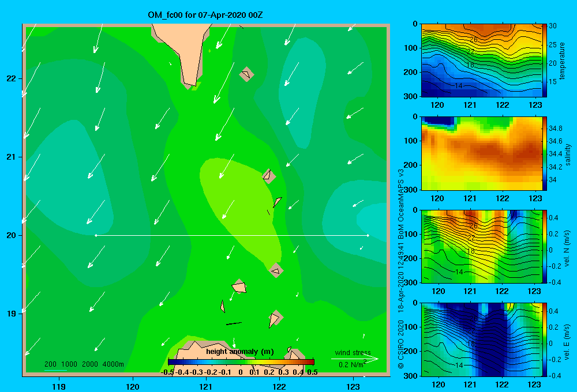Click the 300 depth label on salinity panel

click(411, 190)
